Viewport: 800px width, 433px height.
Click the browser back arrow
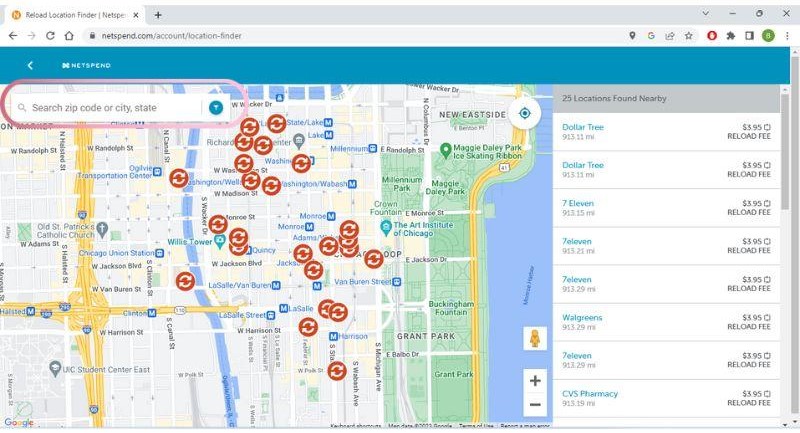[13, 36]
